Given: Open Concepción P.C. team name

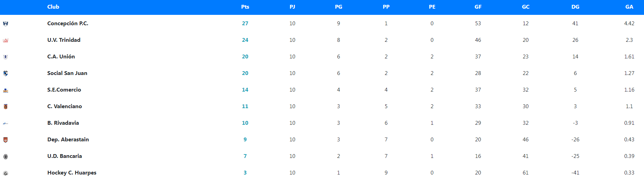Looking at the screenshot, I should coord(68,23).
